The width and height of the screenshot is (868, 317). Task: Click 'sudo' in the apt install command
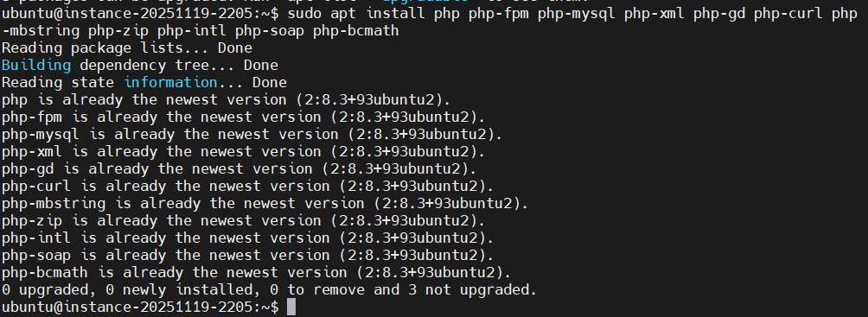305,14
